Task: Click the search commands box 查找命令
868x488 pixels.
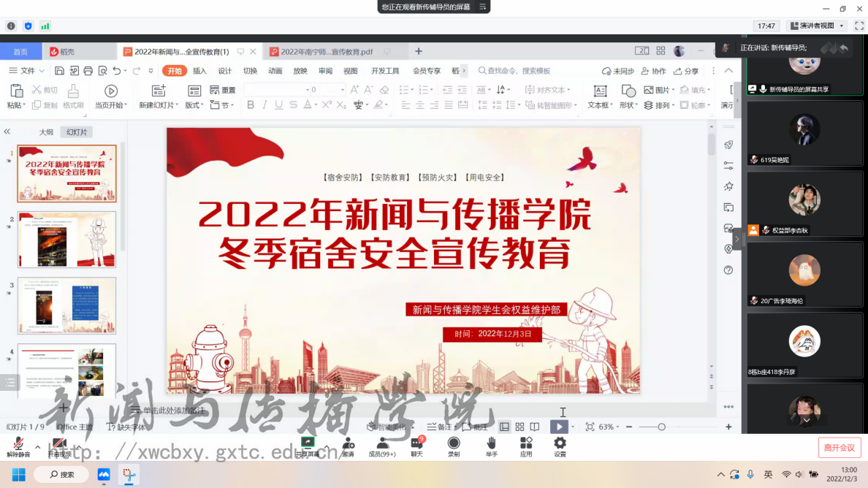Action: [515, 71]
